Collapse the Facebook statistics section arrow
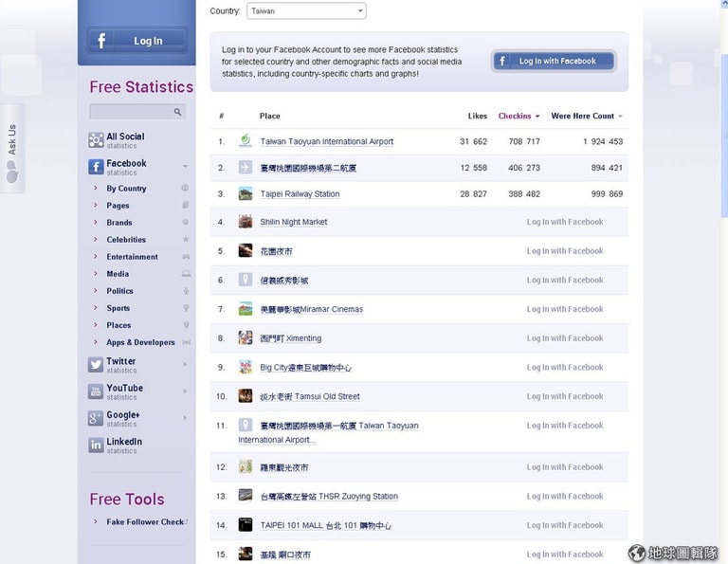Screen dimensions: 728x564 [x=185, y=166]
